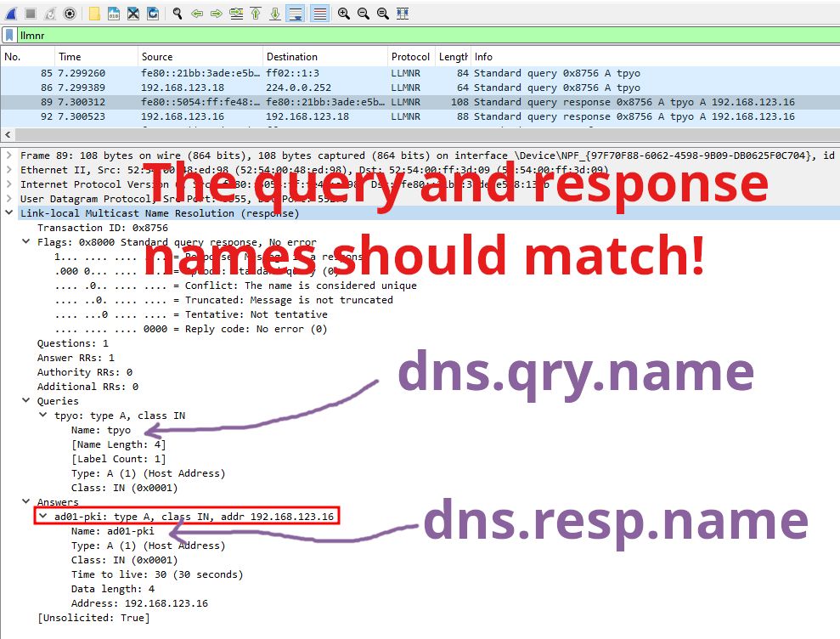The image size is (840, 639).
Task: Toggle auto-scroll during live capture
Action: coord(296,14)
